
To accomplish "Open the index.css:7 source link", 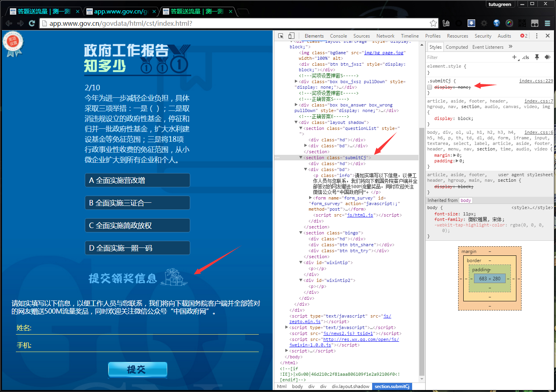I will 539,101.
